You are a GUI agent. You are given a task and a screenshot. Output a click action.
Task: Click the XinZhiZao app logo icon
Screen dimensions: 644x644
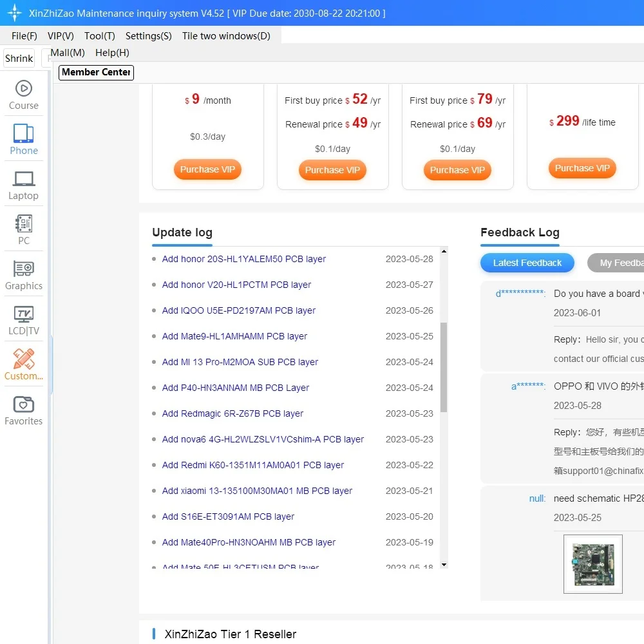[14, 13]
